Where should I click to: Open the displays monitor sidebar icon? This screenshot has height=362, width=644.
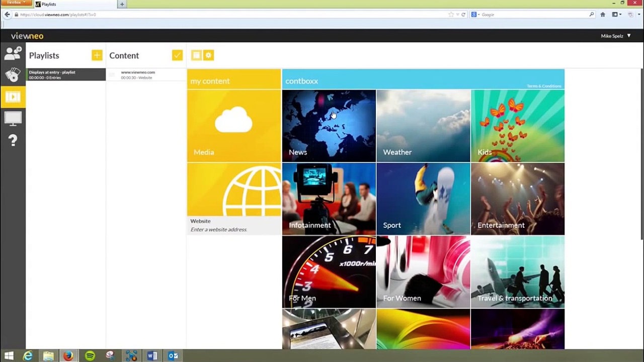(x=13, y=118)
